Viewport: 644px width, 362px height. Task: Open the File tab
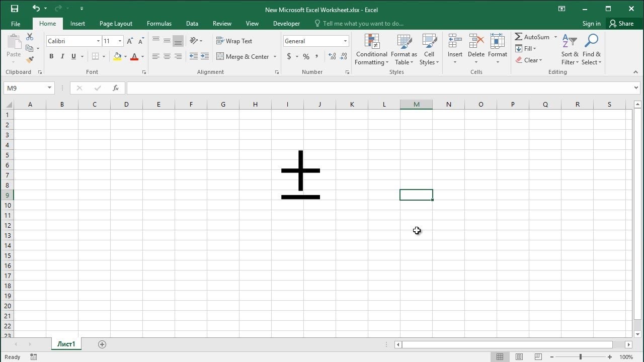pyautogui.click(x=16, y=24)
